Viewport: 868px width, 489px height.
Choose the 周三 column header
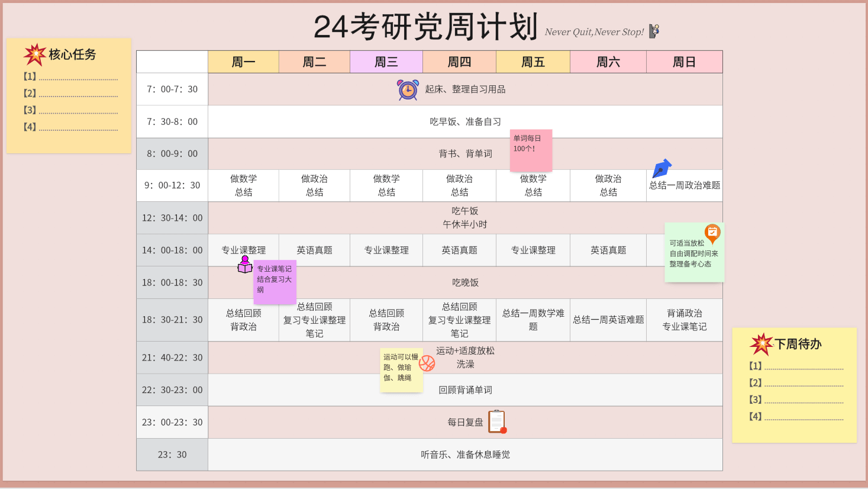(386, 62)
